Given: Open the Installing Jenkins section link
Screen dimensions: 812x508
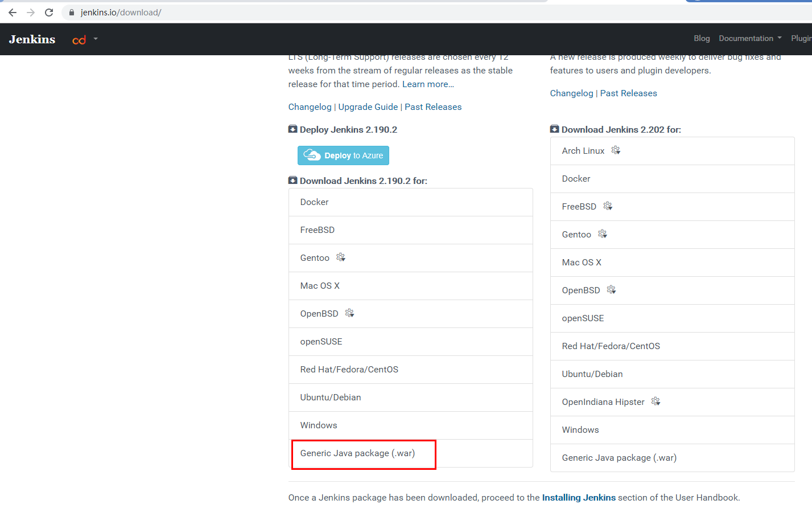Looking at the screenshot, I should [578, 497].
